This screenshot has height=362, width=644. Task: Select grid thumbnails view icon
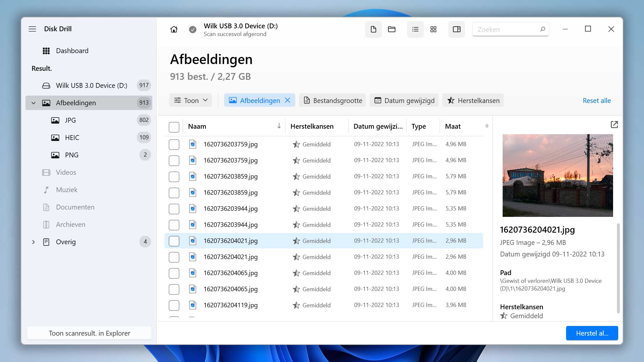(x=433, y=29)
